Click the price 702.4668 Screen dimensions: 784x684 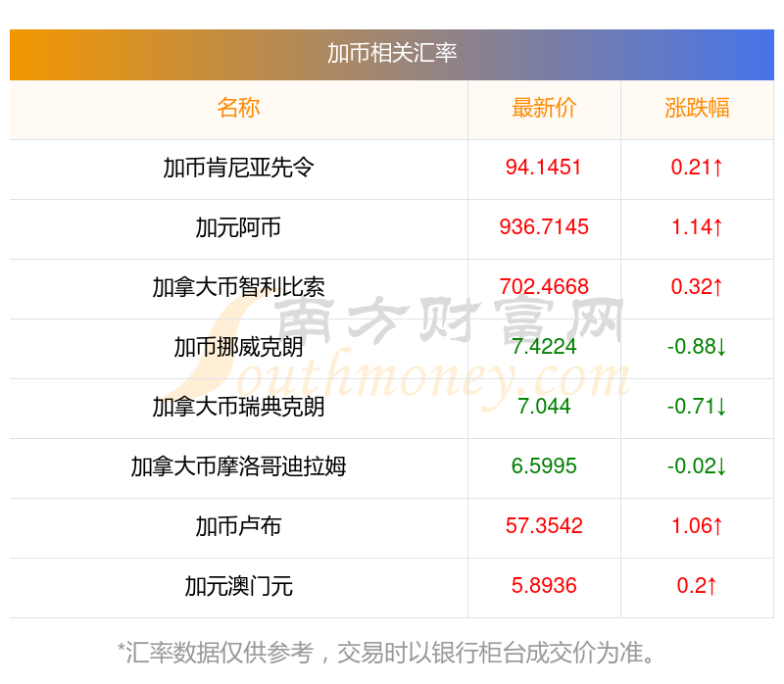[x=544, y=287]
